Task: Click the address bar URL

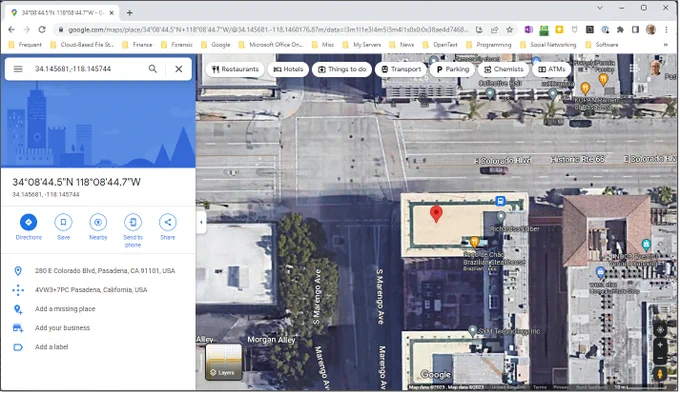Action: pos(268,29)
